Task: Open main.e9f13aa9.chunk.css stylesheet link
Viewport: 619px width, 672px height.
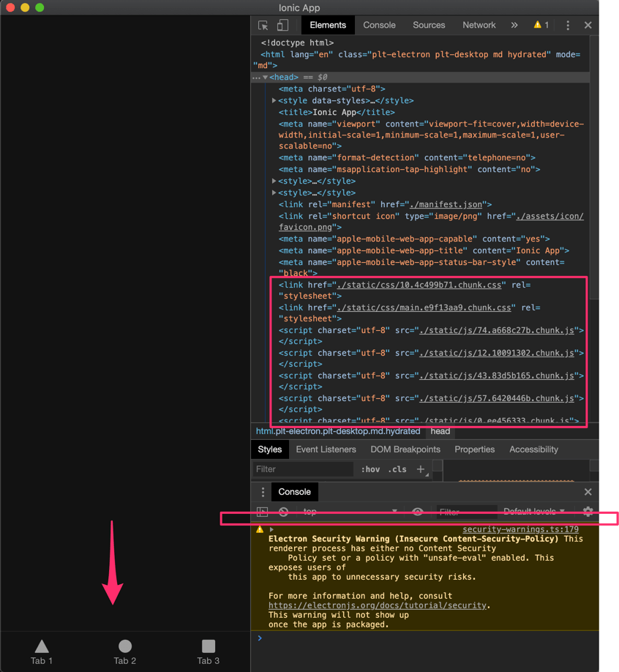Action: pyautogui.click(x=424, y=307)
